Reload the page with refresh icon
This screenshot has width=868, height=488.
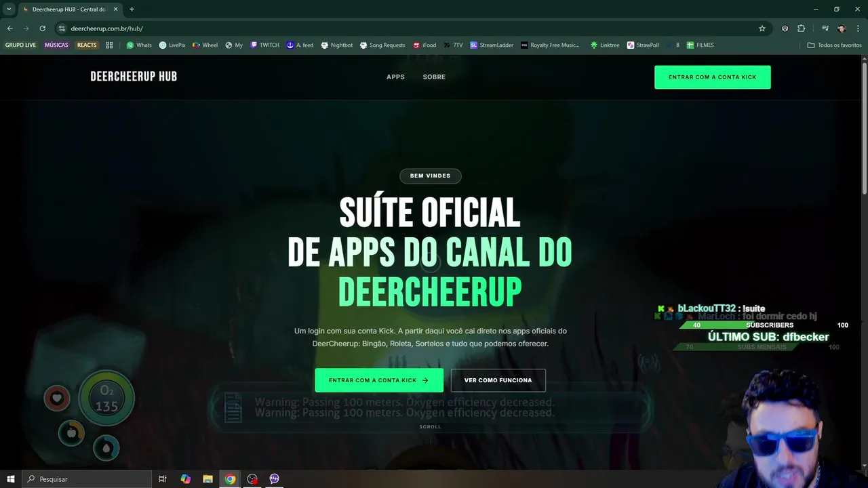pyautogui.click(x=42, y=28)
